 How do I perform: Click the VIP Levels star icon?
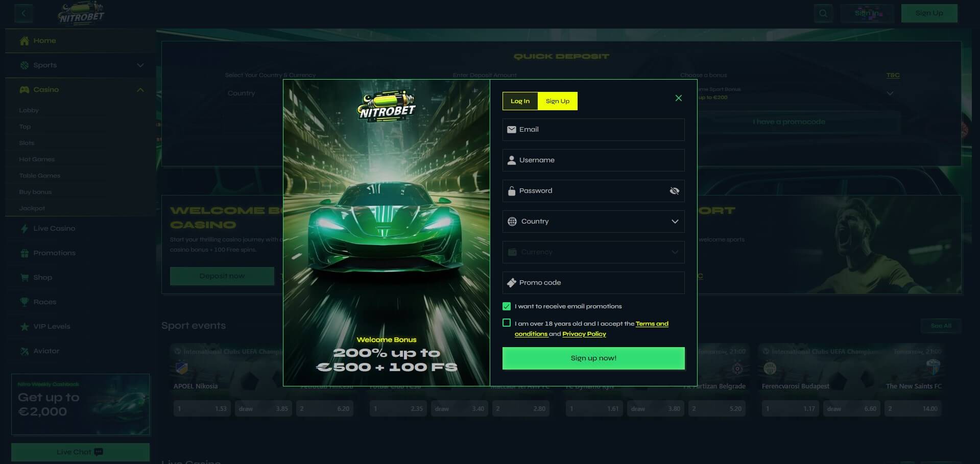point(24,327)
